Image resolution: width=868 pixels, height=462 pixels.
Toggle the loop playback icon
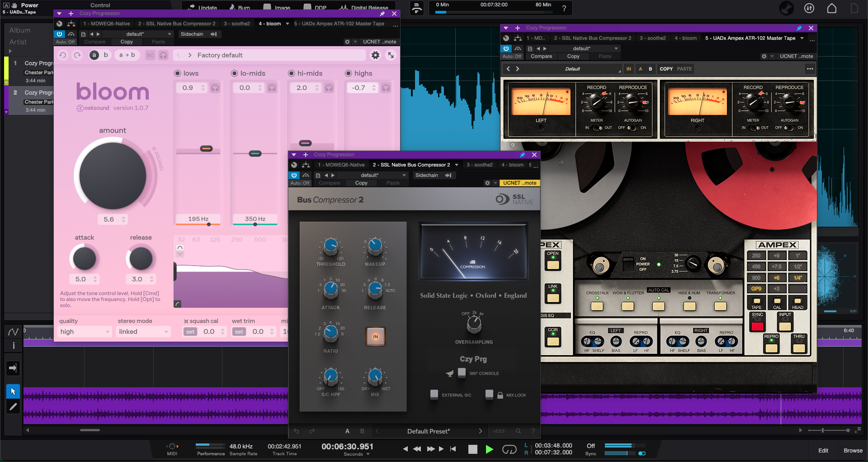click(x=509, y=449)
